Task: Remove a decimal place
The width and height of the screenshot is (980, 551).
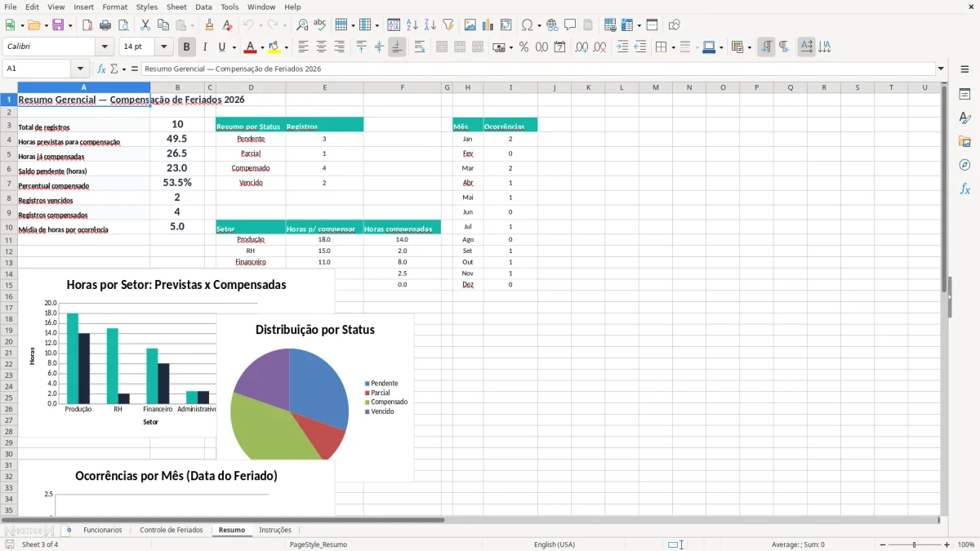Action: (x=600, y=47)
